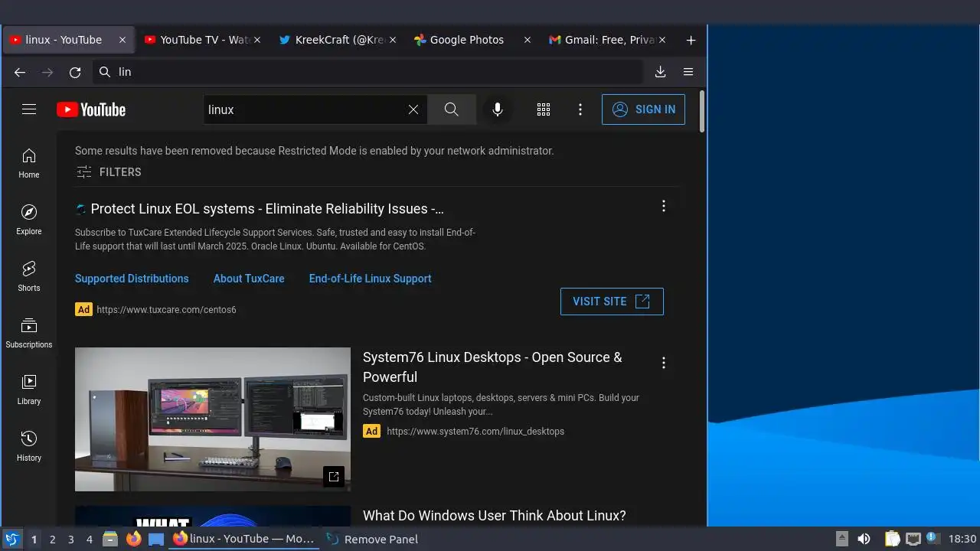Open clipboard manager tray icon
980x551 pixels.
(892, 539)
